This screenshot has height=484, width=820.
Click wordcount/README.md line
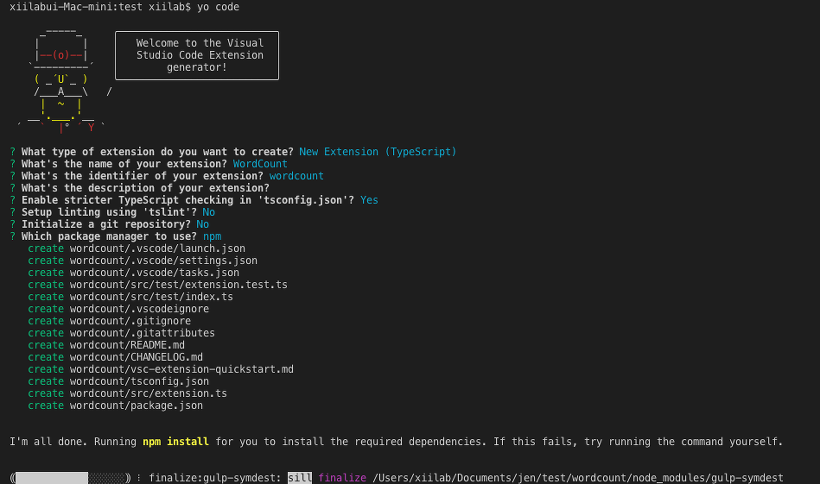point(106,345)
